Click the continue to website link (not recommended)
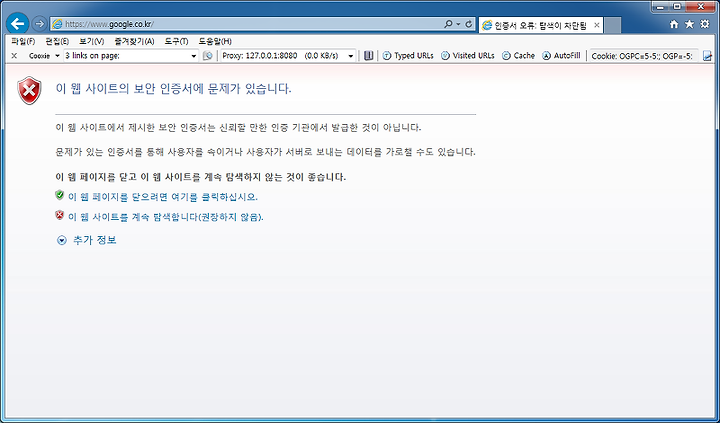This screenshot has height=423, width=720. click(x=165, y=217)
